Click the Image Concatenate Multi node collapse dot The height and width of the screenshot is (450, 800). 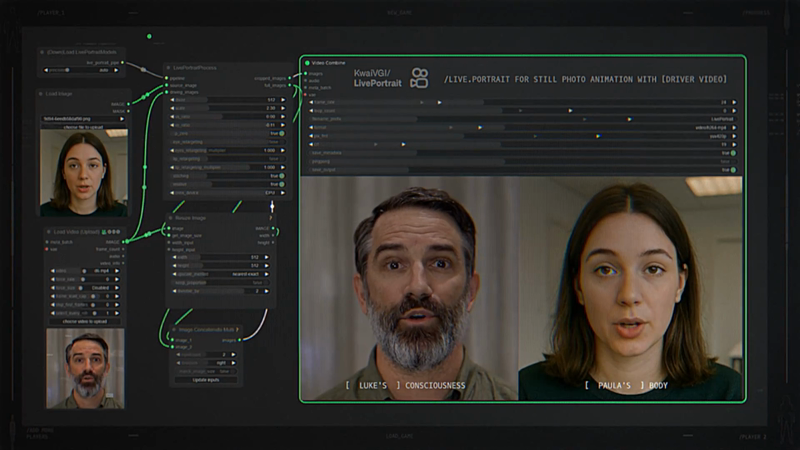(x=172, y=329)
